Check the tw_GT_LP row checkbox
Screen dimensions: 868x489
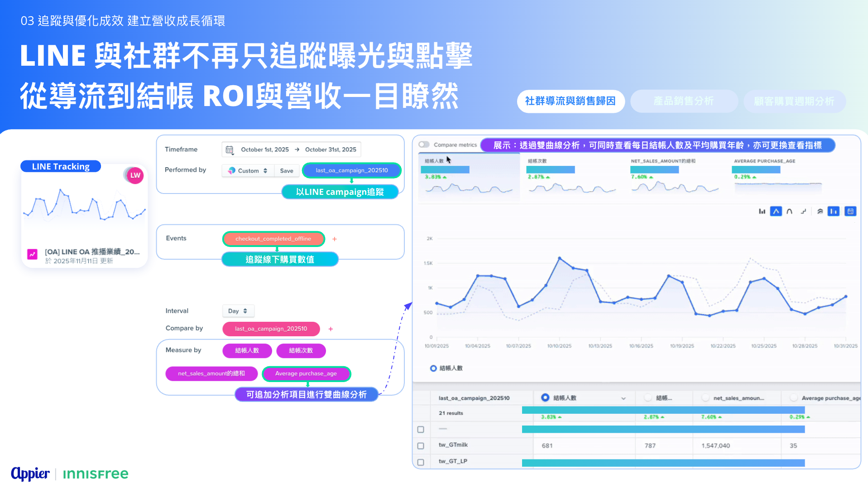tap(421, 462)
